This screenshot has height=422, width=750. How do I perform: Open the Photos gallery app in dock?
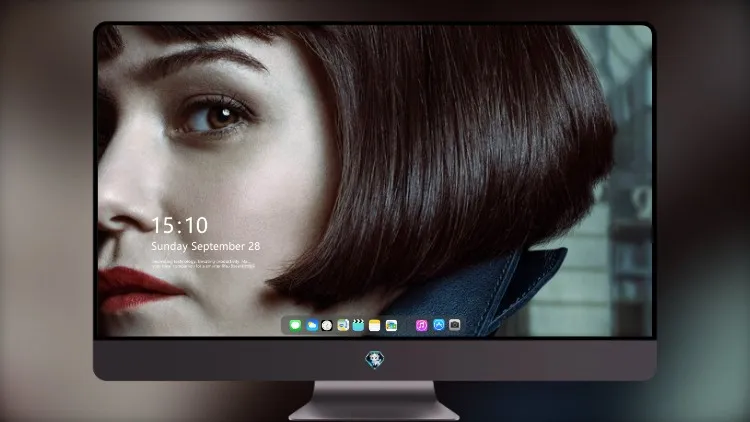[x=391, y=325]
